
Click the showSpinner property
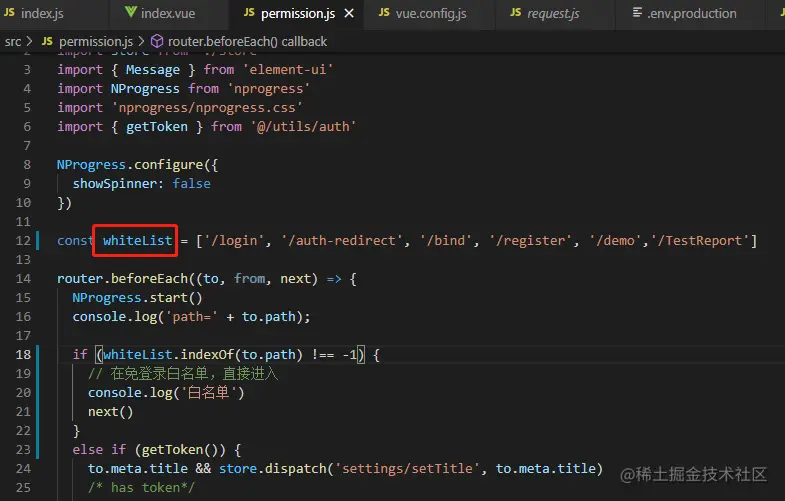coord(115,184)
